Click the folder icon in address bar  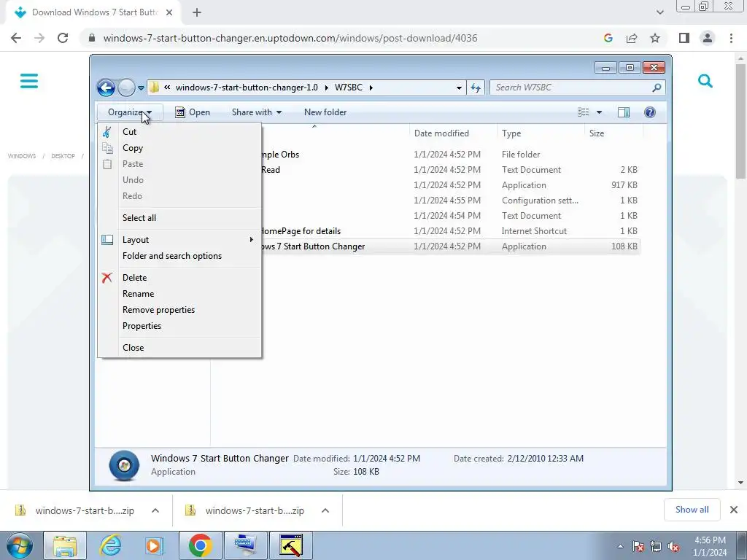click(155, 87)
